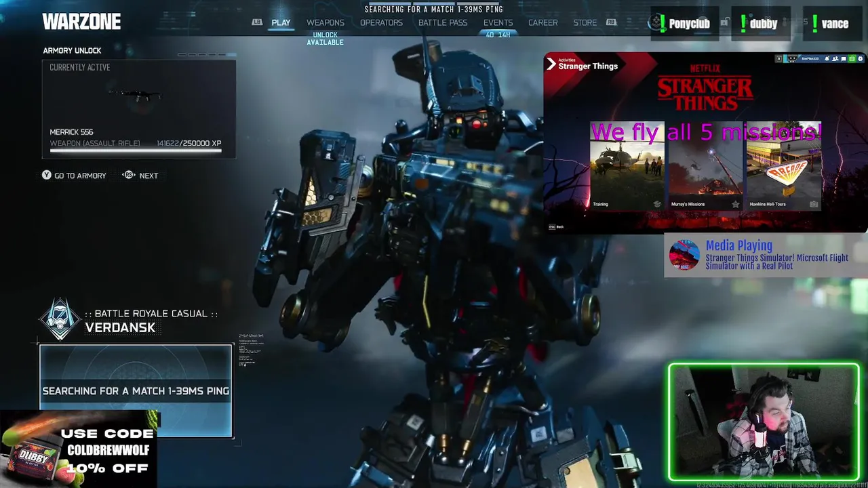Image resolution: width=868 pixels, height=488 pixels.
Task: Click the player avatar icon in the flight sim toolbar
Action: tap(792, 59)
